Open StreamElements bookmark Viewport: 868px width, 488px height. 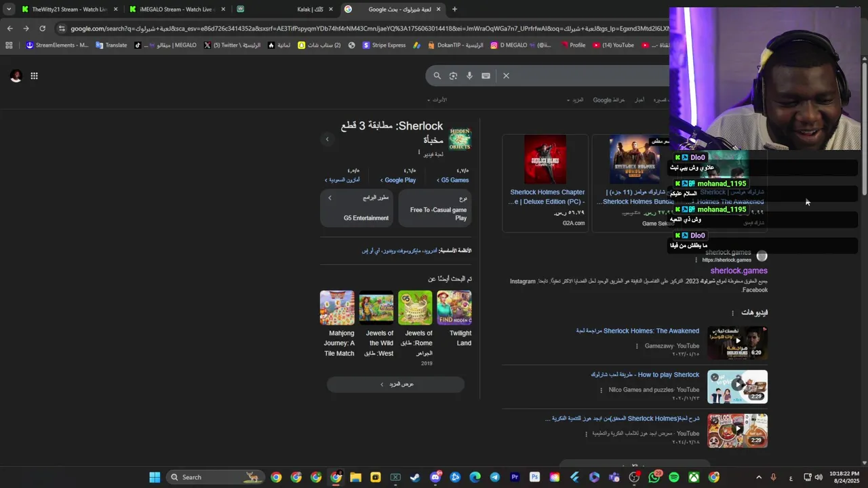[57, 45]
